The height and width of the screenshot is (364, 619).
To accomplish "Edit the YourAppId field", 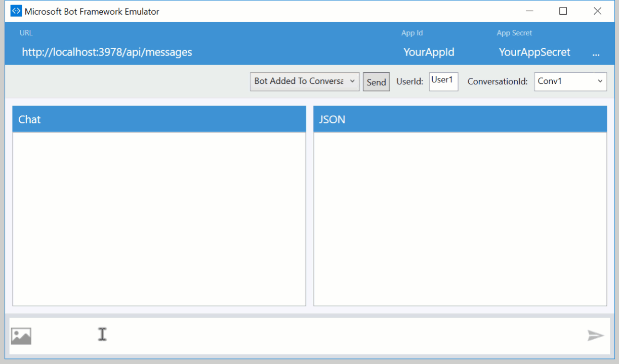I will tap(429, 52).
